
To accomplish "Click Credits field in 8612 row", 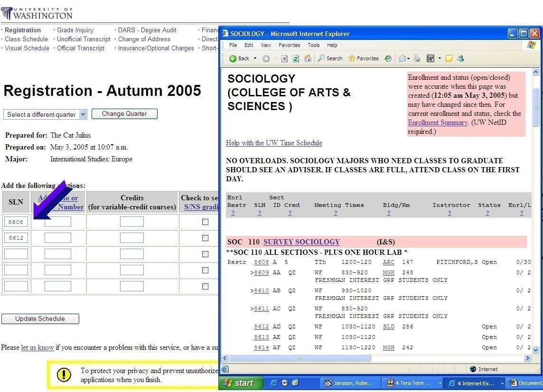I will (x=132, y=238).
